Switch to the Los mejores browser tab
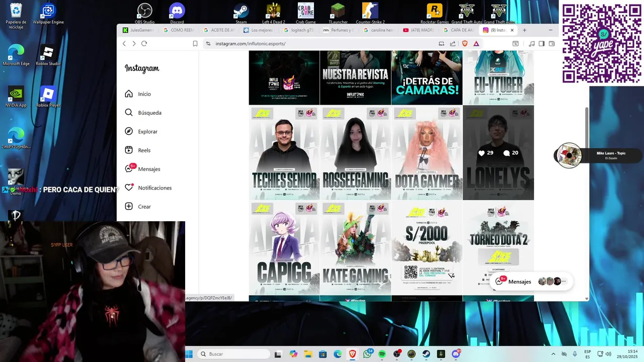 coord(259,30)
